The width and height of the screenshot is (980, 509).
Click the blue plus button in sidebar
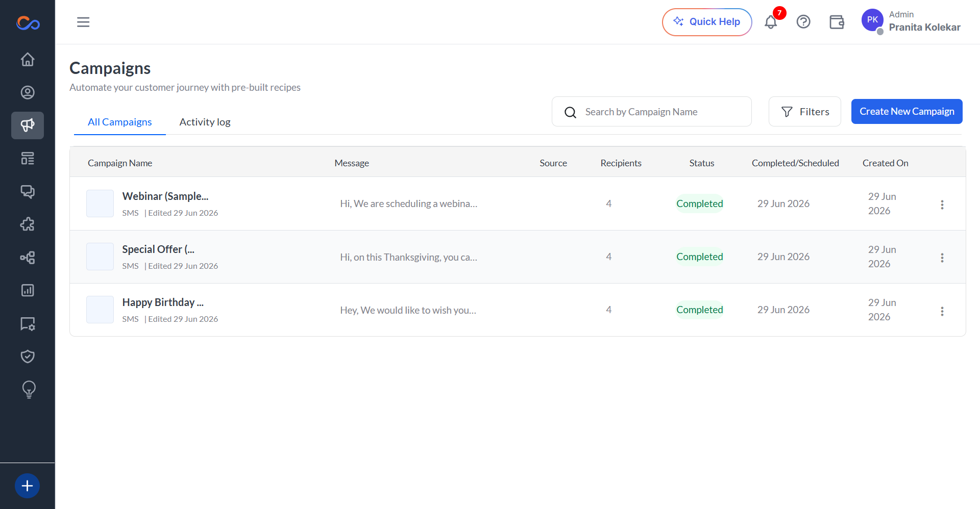(28, 486)
